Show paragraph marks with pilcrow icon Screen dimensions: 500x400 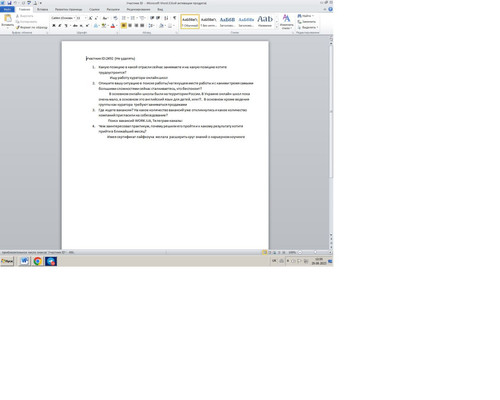(x=174, y=18)
